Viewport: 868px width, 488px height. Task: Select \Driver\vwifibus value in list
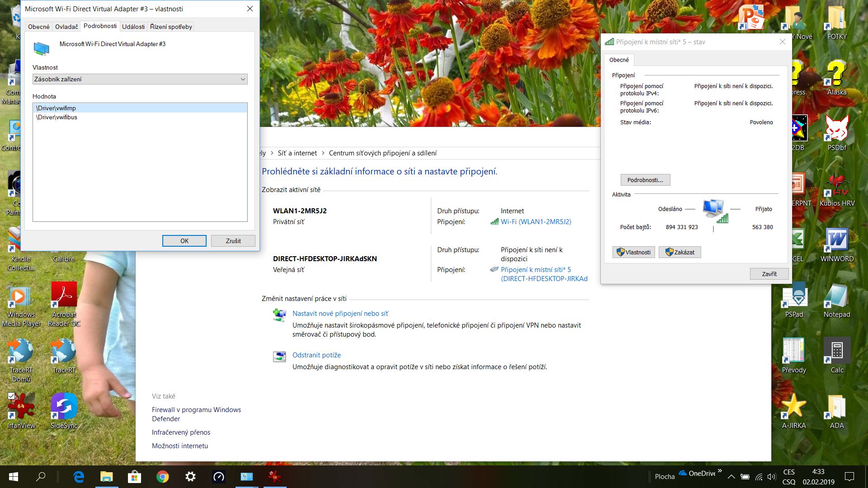tap(57, 117)
